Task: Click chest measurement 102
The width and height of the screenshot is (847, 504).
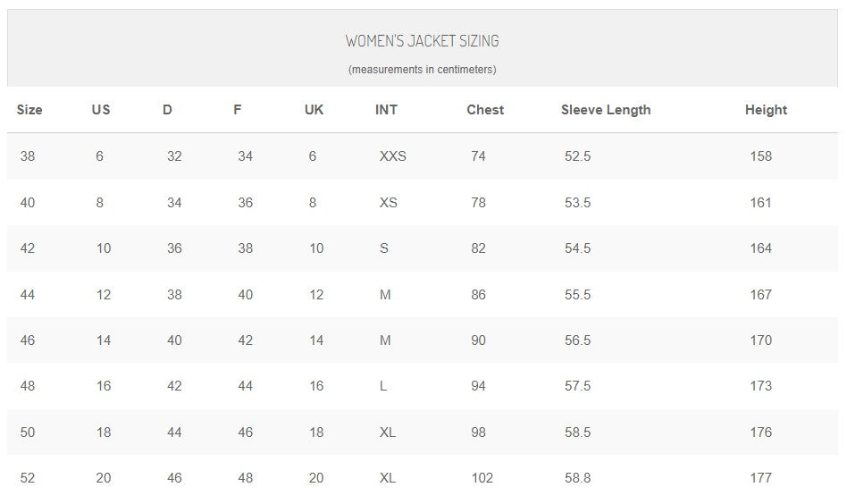Action: (482, 478)
